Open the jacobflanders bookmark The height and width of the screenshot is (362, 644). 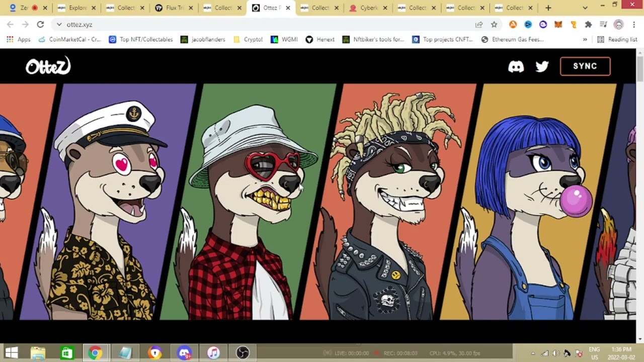pyautogui.click(x=203, y=39)
